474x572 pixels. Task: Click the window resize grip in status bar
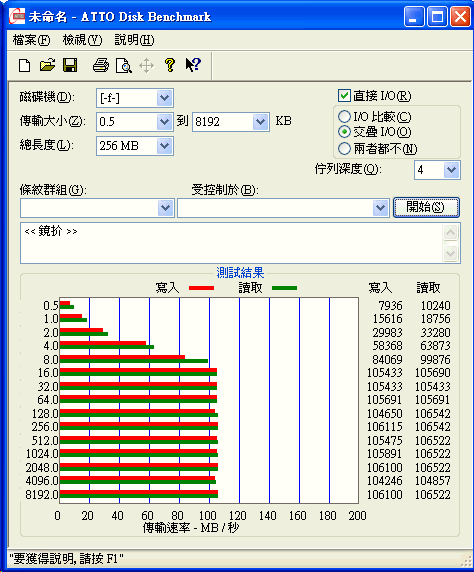(x=466, y=561)
